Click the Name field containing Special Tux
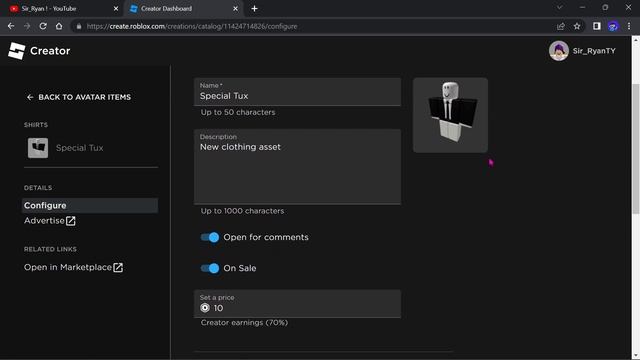This screenshot has width=640, height=360. [297, 92]
